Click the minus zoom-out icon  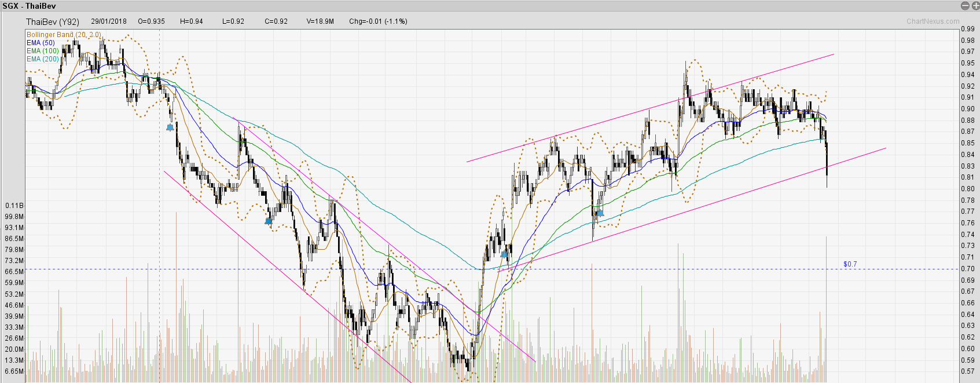tap(965, 6)
